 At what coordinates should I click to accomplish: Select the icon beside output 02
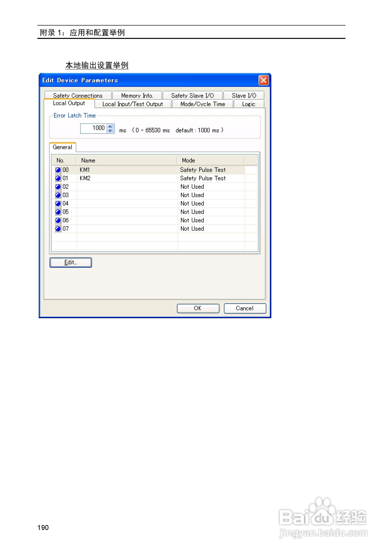coord(58,187)
